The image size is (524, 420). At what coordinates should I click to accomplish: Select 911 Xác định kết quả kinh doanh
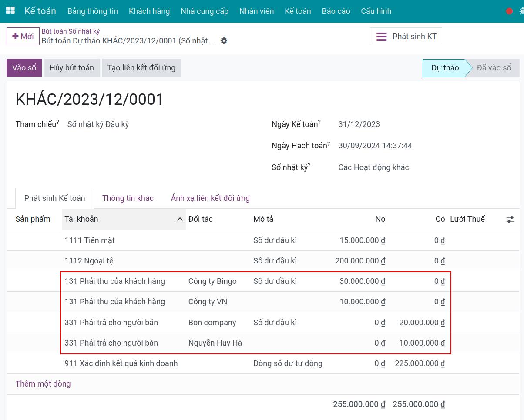point(121,363)
